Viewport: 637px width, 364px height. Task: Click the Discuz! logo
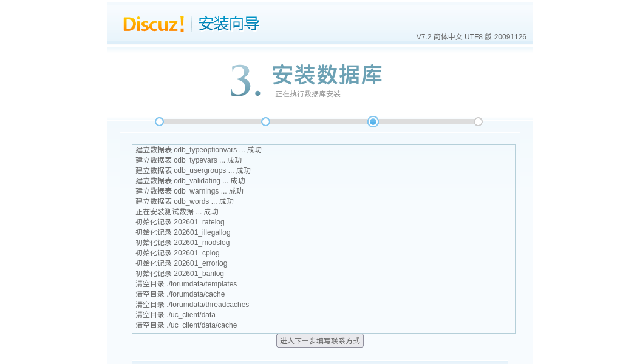click(x=154, y=24)
